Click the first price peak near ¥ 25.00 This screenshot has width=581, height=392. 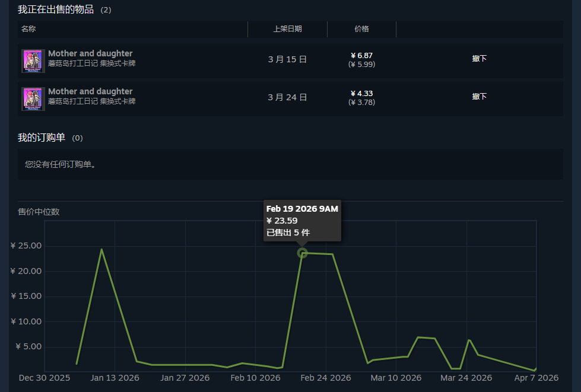[101, 250]
